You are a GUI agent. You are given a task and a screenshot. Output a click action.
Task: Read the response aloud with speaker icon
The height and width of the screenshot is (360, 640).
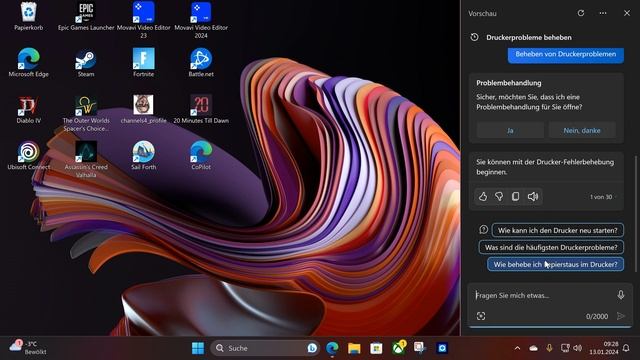[x=533, y=197]
